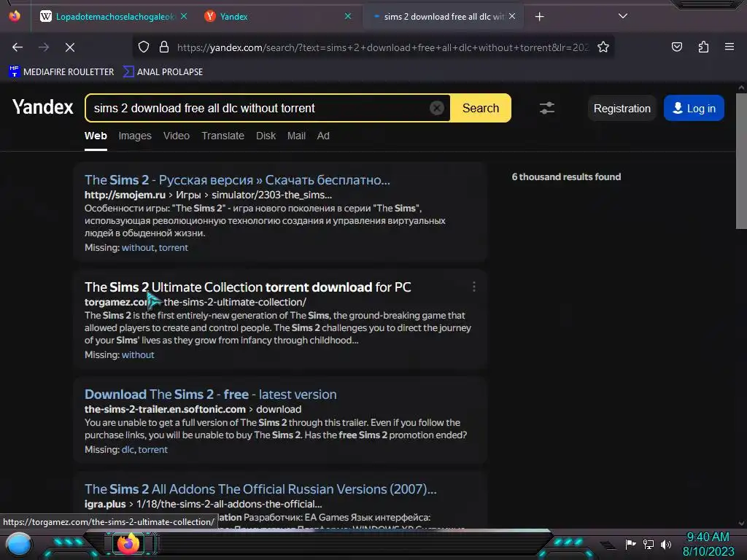
Task: Click missing word 'torrent' under first result
Action: (x=174, y=248)
